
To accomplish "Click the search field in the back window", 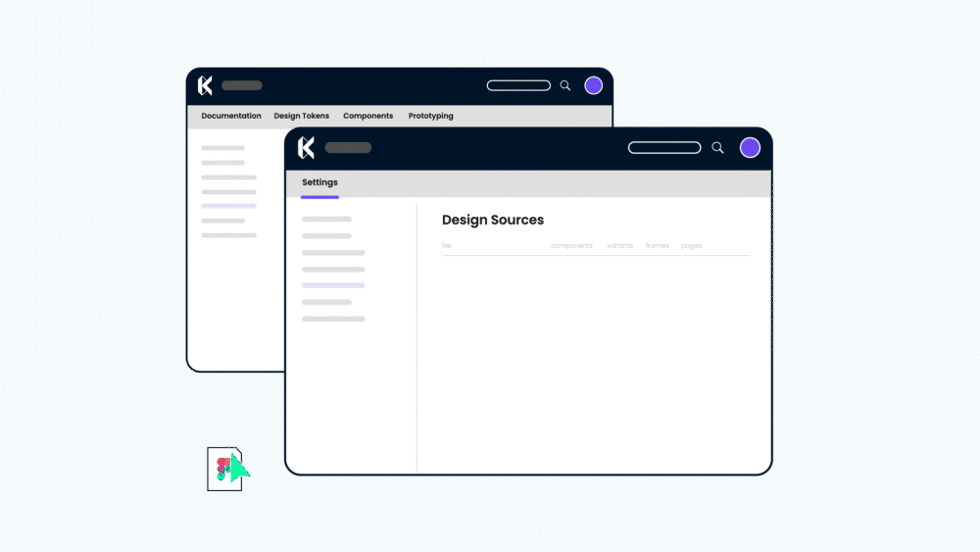I will (518, 85).
